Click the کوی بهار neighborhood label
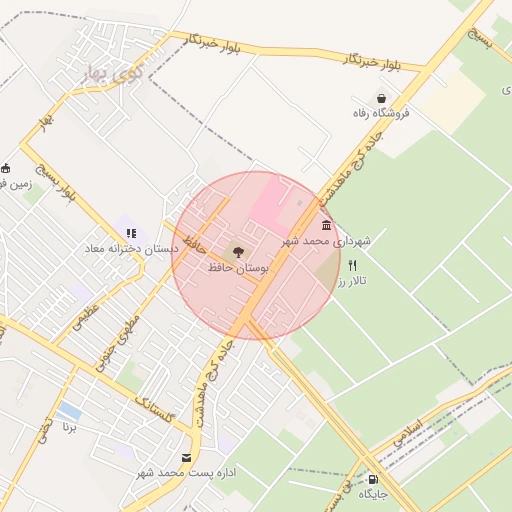Screen dimensions: 512x512 click(x=113, y=74)
